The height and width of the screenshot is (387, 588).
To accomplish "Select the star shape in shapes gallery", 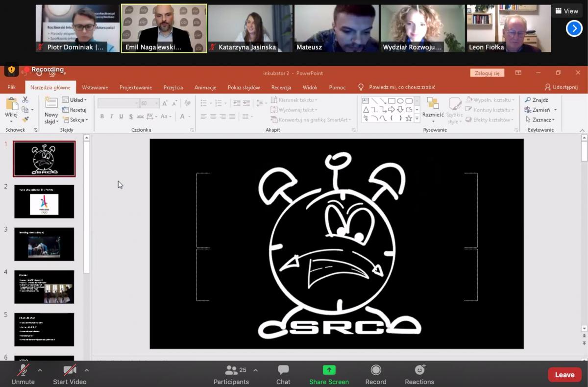I will click(409, 119).
